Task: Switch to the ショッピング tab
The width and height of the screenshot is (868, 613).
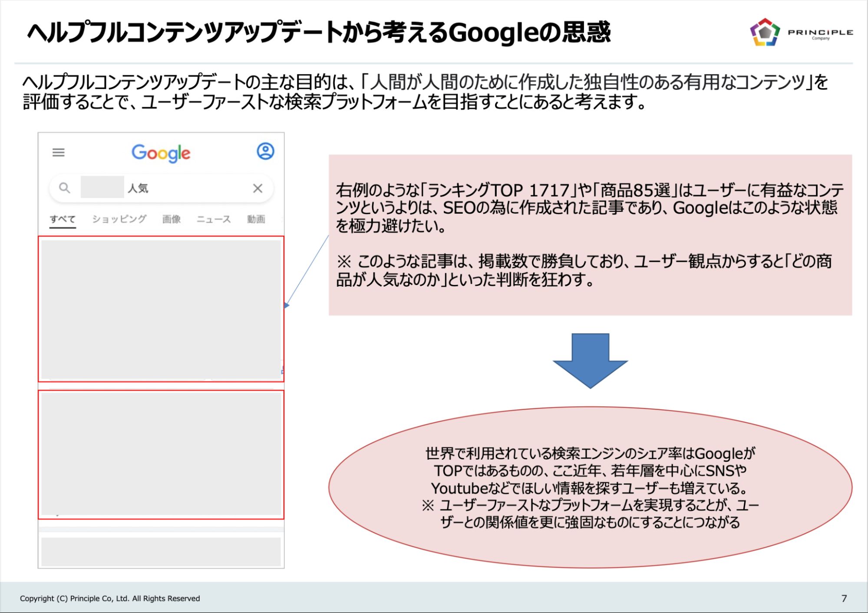Action: pos(119,219)
